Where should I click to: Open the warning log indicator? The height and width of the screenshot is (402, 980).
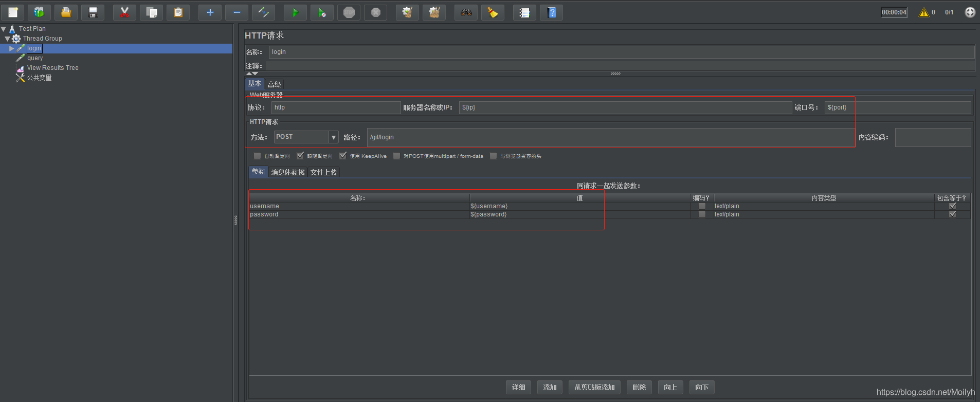(x=924, y=12)
